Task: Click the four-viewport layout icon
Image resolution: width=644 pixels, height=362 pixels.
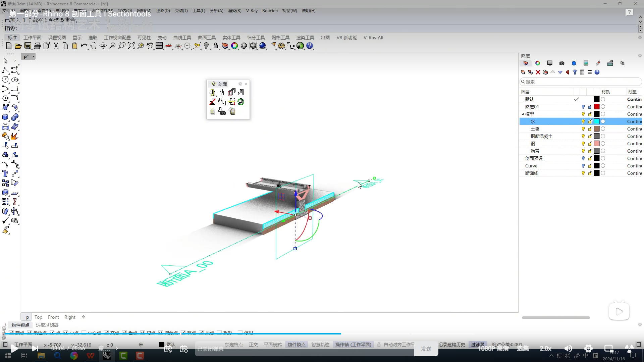Action: pyautogui.click(x=159, y=46)
